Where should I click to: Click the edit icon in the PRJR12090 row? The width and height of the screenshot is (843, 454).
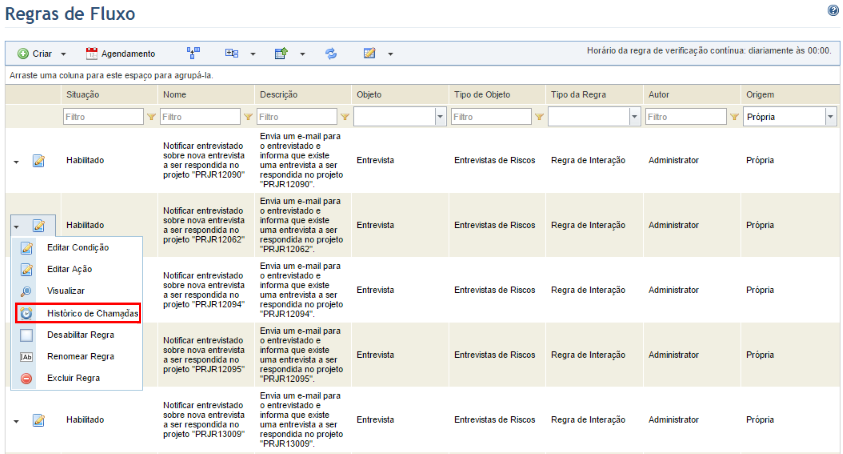pos(39,160)
